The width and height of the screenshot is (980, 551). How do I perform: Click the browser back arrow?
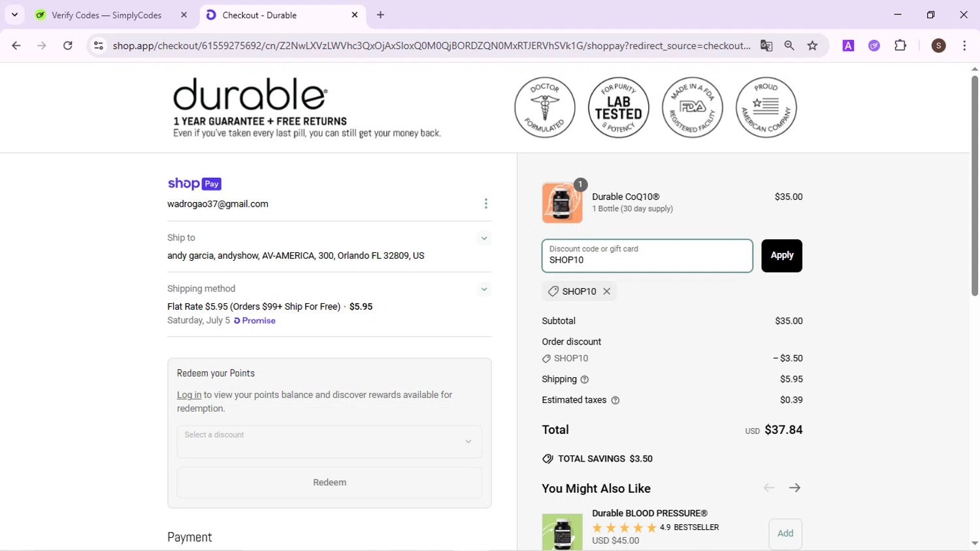tap(16, 46)
